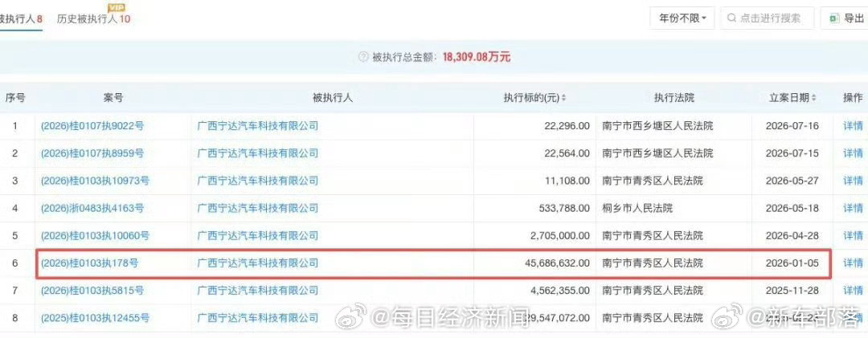Sort by 立案日期 column arrows
The height and width of the screenshot is (338, 868).
813,99
